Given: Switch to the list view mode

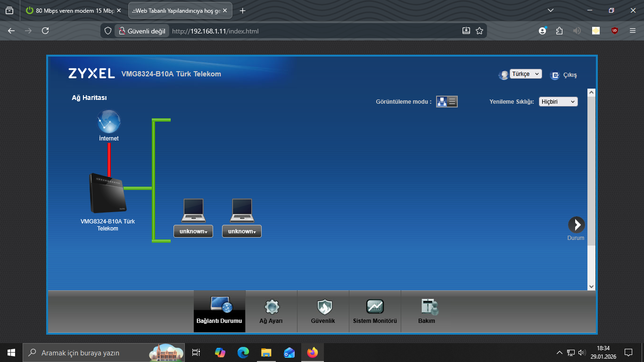Looking at the screenshot, I should pyautogui.click(x=452, y=101).
